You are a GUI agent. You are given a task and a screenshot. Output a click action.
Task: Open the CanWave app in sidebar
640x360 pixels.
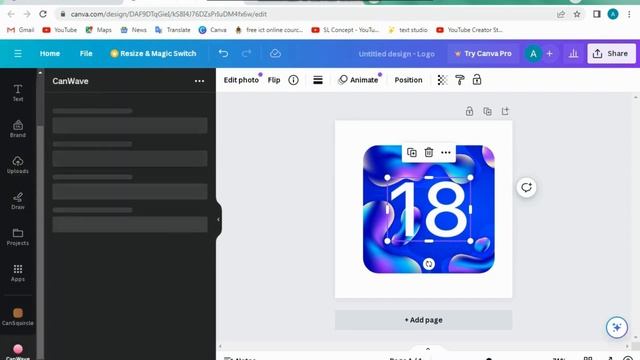tap(18, 352)
